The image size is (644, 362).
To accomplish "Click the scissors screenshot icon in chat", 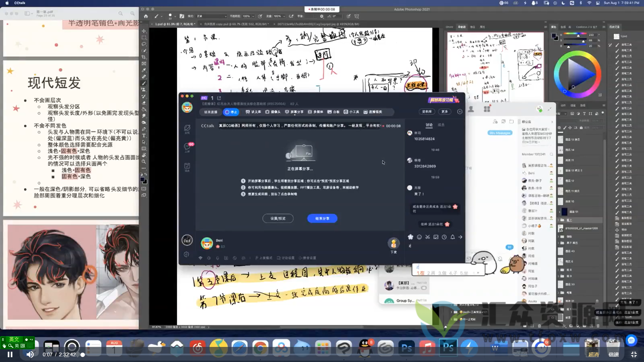I will [x=428, y=237].
